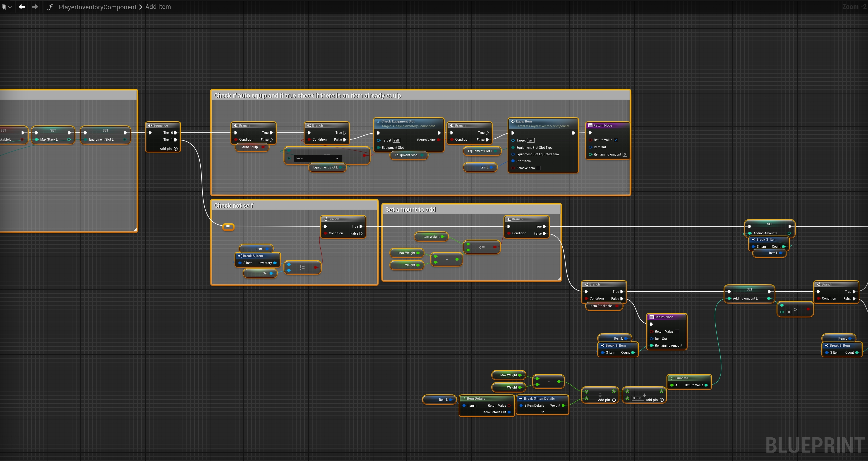Viewport: 868px width, 461px height.
Task: Click Add pin on divide node
Action: pos(614,400)
